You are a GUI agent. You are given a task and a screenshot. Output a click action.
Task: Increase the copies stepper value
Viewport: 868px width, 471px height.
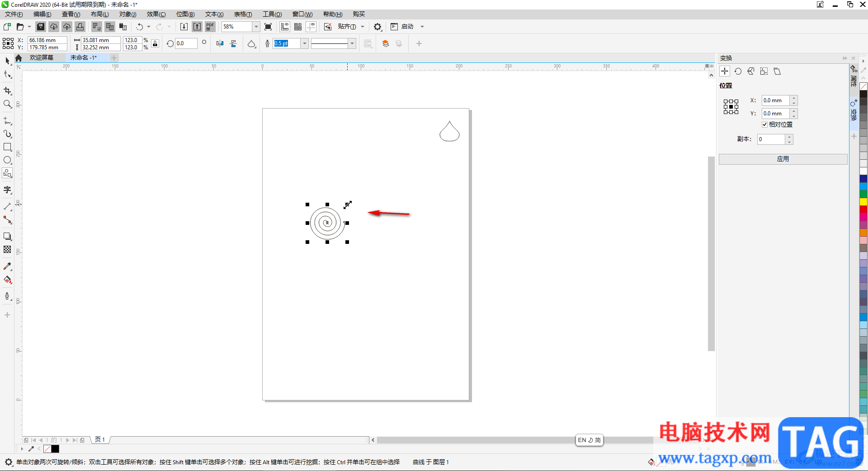point(789,137)
